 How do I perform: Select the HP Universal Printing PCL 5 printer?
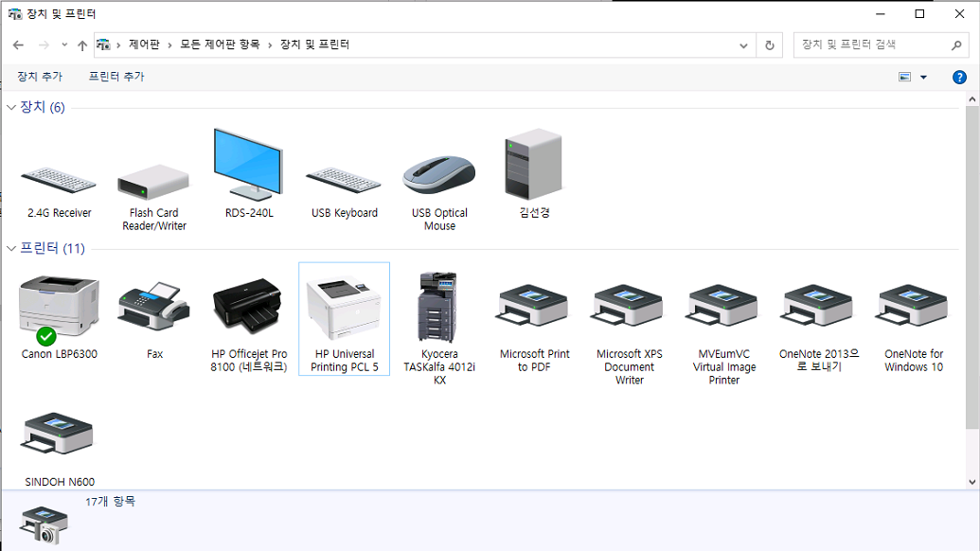[x=345, y=319]
